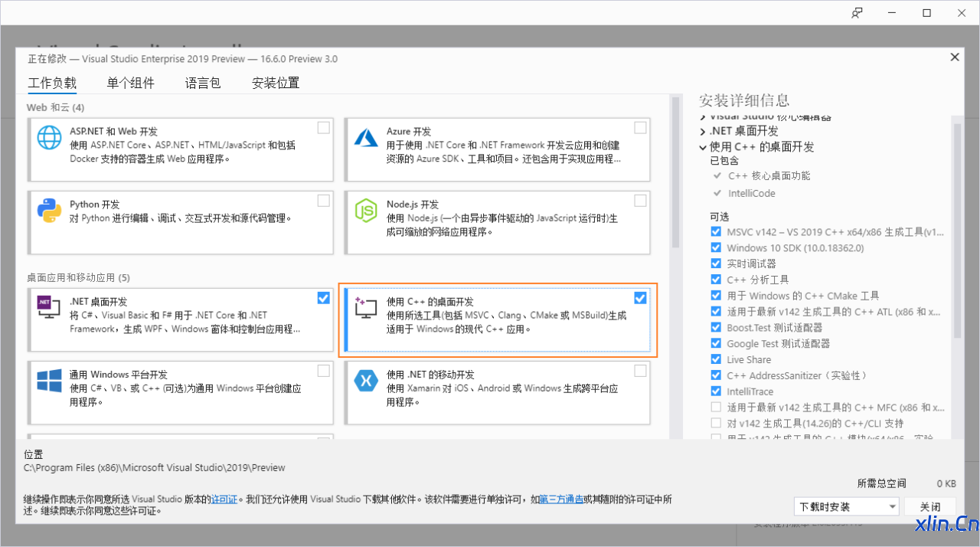Uncheck Google Test 测试适配器 option
The width and height of the screenshot is (980, 547).
click(716, 343)
